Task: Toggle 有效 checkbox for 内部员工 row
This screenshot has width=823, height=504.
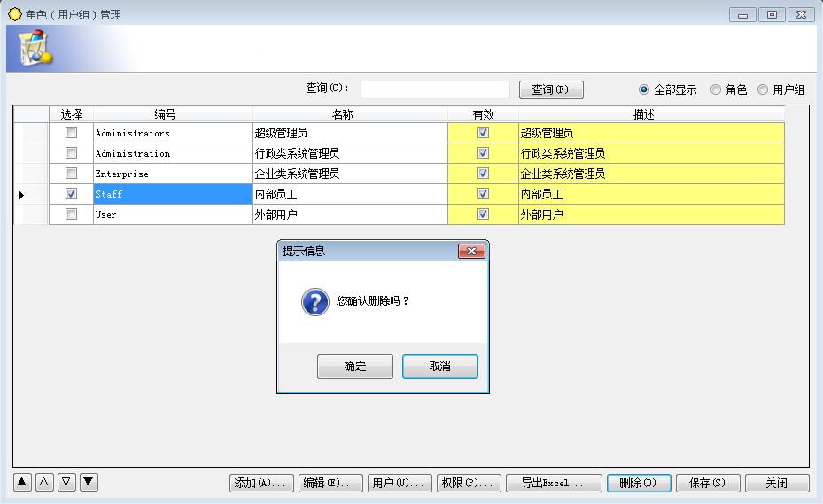Action: 484,194
